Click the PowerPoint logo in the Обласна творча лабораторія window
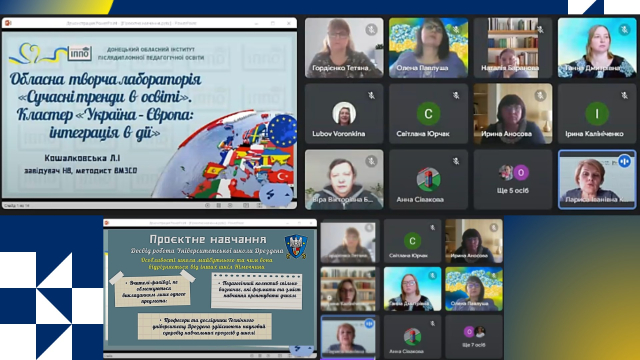Screen dimensions: 640x360 [8, 23]
